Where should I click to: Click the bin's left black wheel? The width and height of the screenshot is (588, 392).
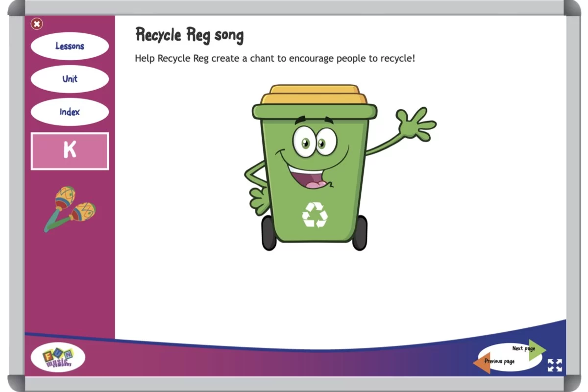click(269, 233)
